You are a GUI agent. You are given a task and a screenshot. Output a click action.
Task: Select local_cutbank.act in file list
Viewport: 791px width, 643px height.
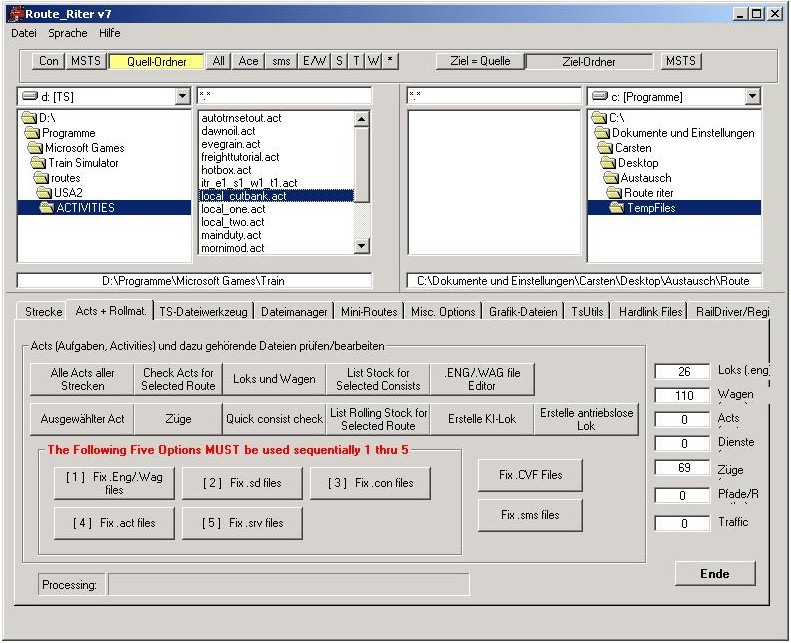[x=276, y=196]
